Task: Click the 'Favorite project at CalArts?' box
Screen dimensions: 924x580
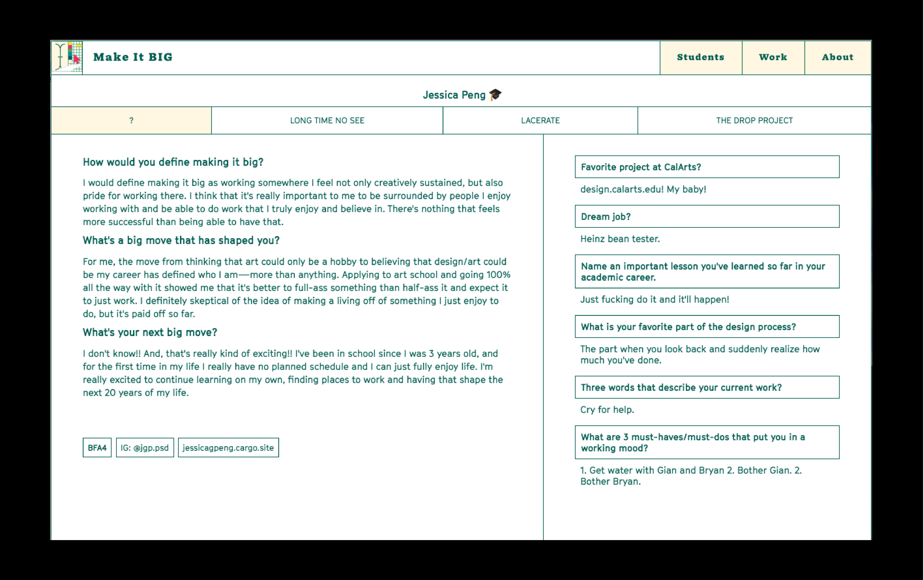Action: pyautogui.click(x=707, y=167)
